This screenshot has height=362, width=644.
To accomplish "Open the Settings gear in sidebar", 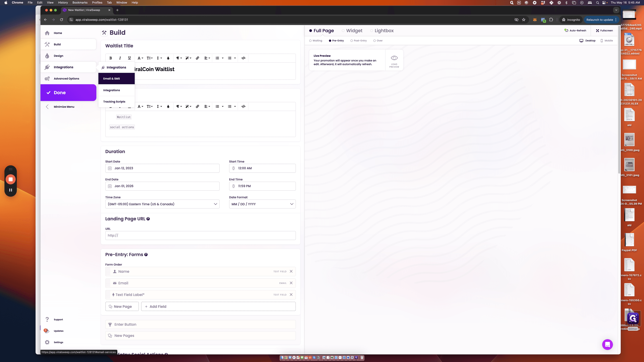I will 47,342.
